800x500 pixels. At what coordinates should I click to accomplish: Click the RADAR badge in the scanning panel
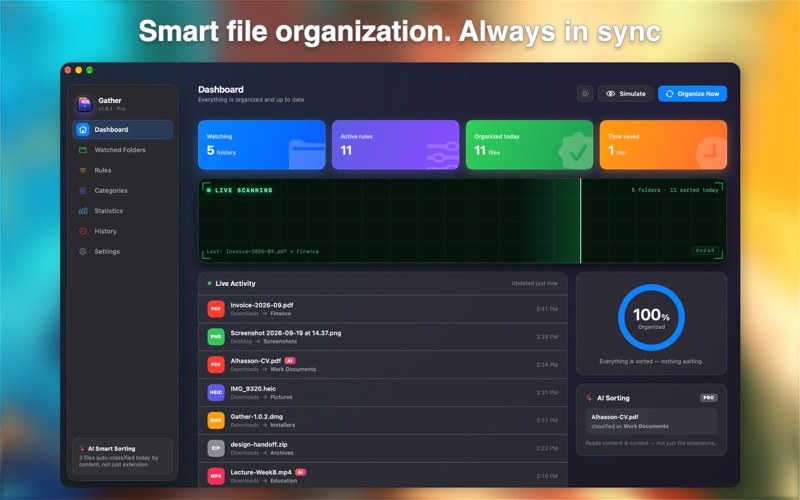click(x=705, y=251)
